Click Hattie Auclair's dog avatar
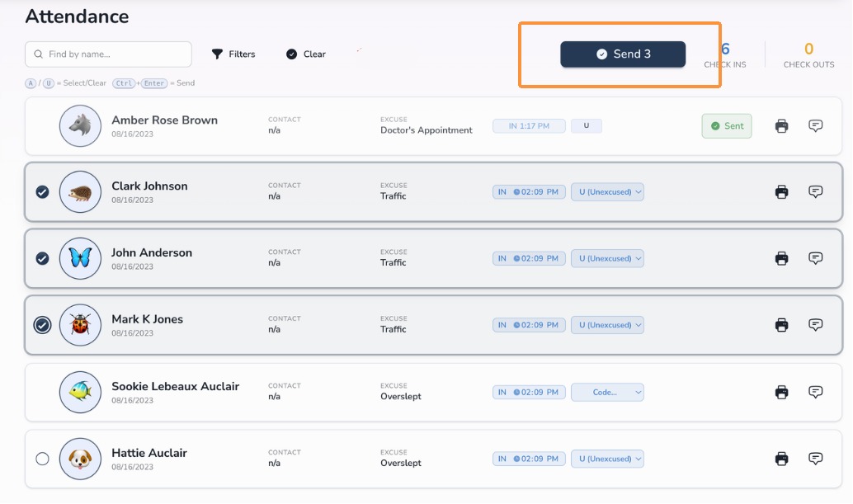This screenshot has width=853, height=504. pos(80,459)
